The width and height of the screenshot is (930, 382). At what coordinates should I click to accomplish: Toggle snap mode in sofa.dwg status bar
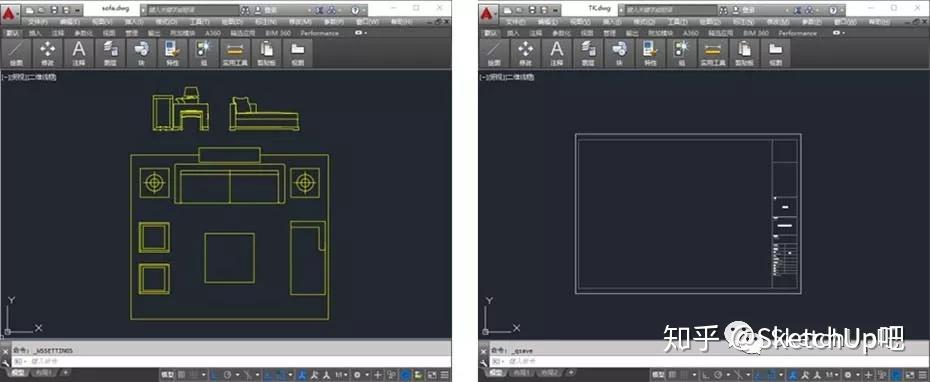(193, 375)
